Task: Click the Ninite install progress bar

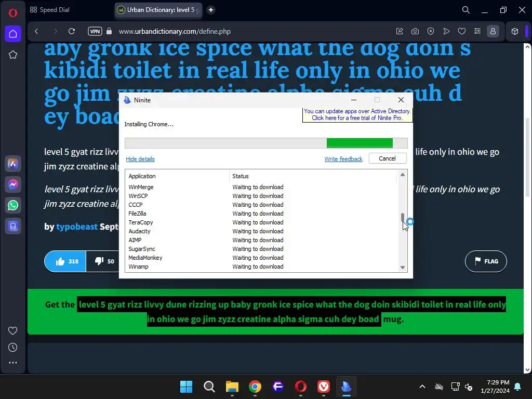Action: click(266, 143)
